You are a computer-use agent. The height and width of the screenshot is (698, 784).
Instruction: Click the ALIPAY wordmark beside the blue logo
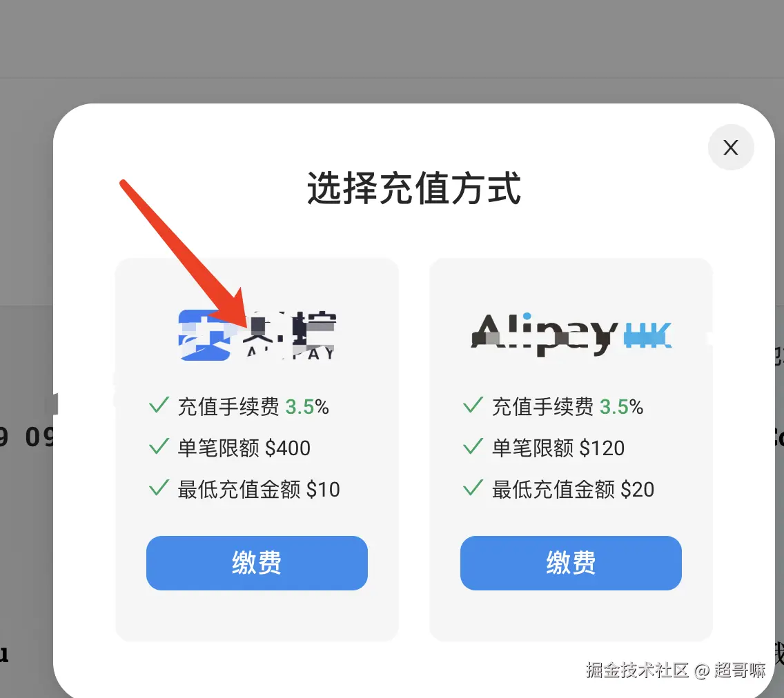coord(289,335)
